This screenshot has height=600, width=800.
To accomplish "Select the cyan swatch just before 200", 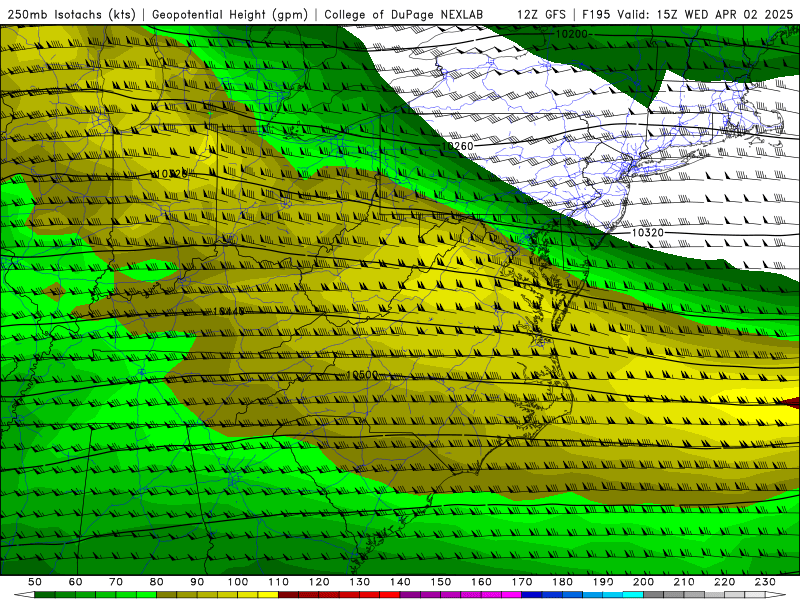I will coord(633,595).
